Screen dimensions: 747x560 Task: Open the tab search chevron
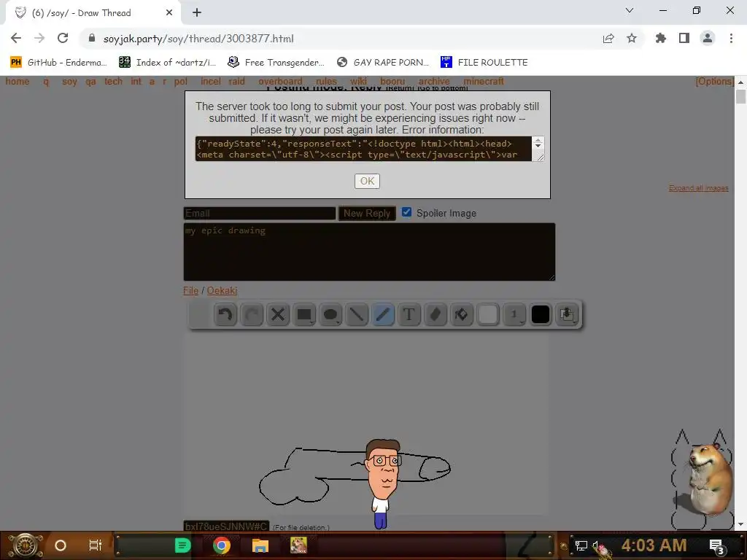630,10
